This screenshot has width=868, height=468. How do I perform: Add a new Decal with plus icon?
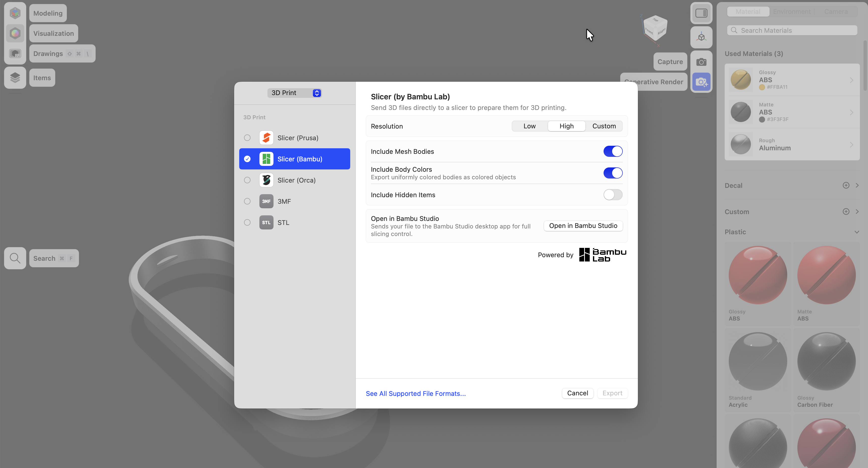(x=846, y=186)
